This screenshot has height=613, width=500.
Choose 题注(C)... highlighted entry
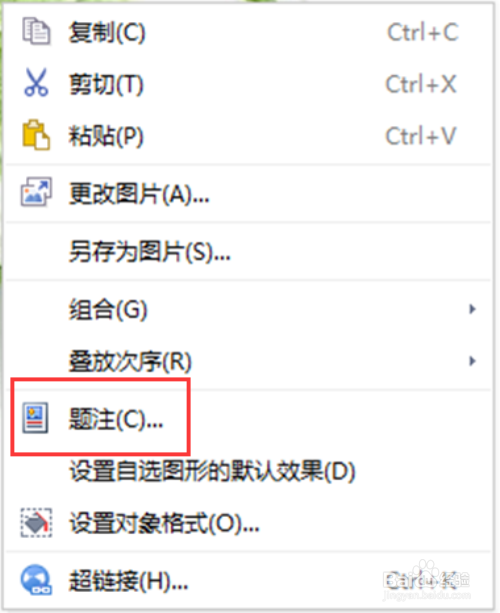pos(248,419)
